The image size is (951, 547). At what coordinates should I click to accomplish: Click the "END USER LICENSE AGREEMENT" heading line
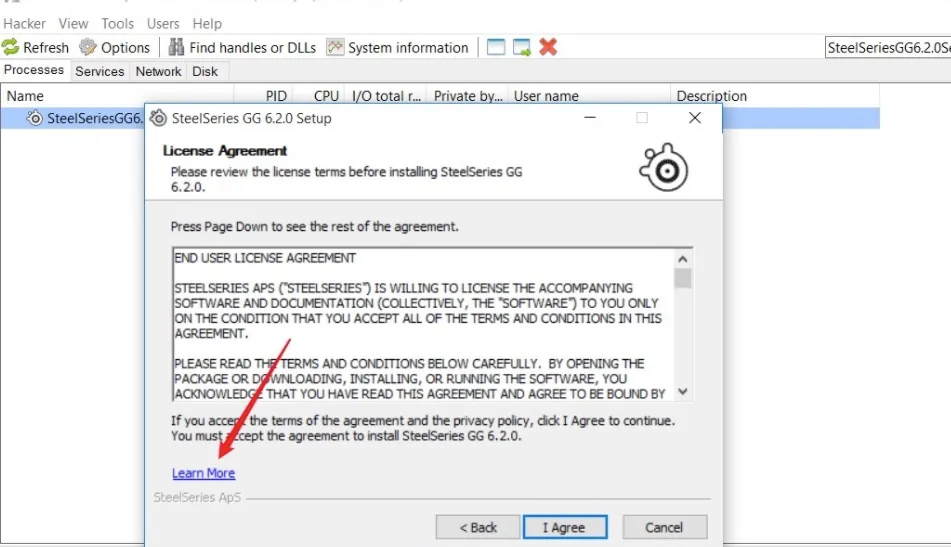point(265,258)
